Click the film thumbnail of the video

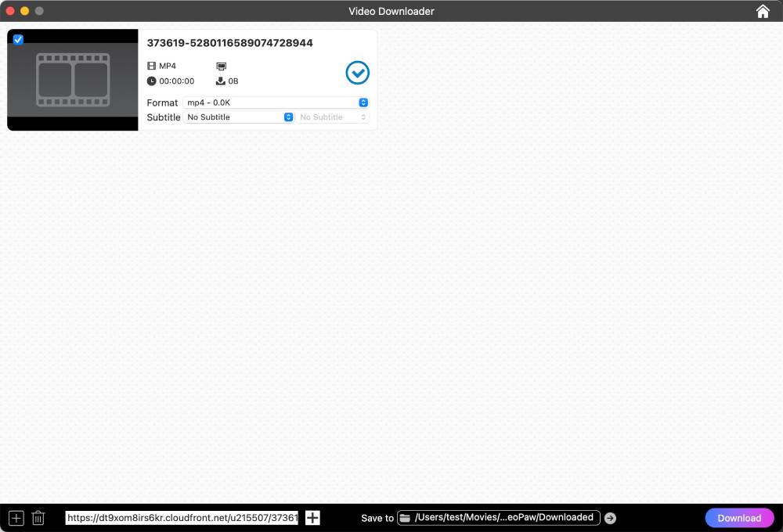pyautogui.click(x=72, y=79)
